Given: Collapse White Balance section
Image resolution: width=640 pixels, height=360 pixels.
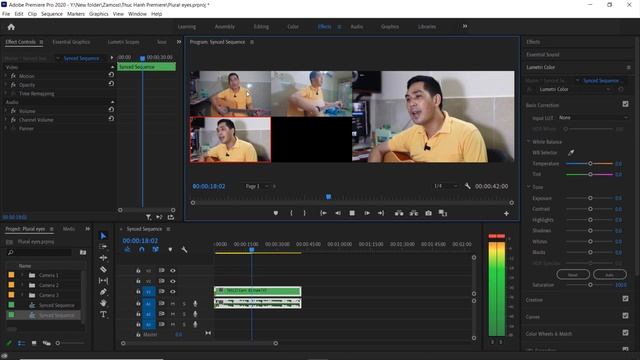Looking at the screenshot, I should (528, 142).
